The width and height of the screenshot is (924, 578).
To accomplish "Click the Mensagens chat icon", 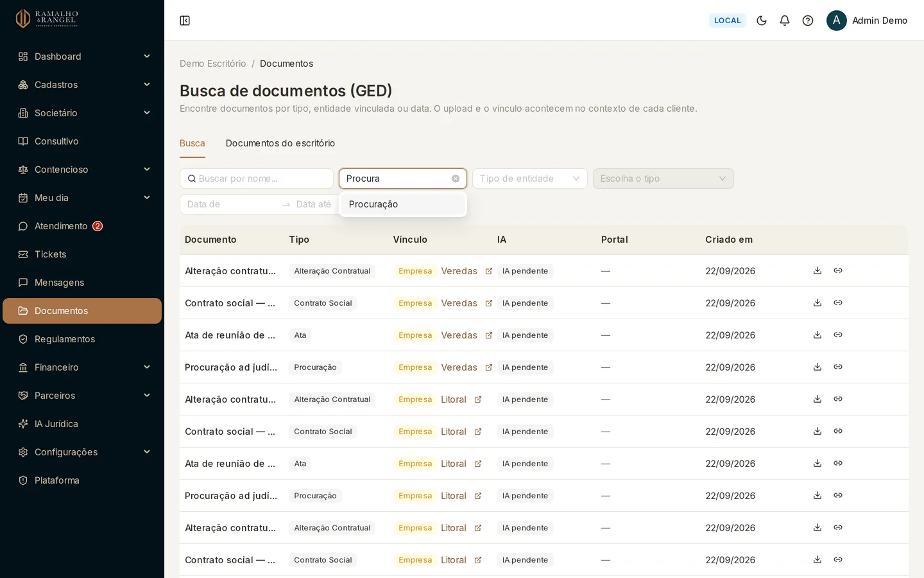I will (x=23, y=283).
